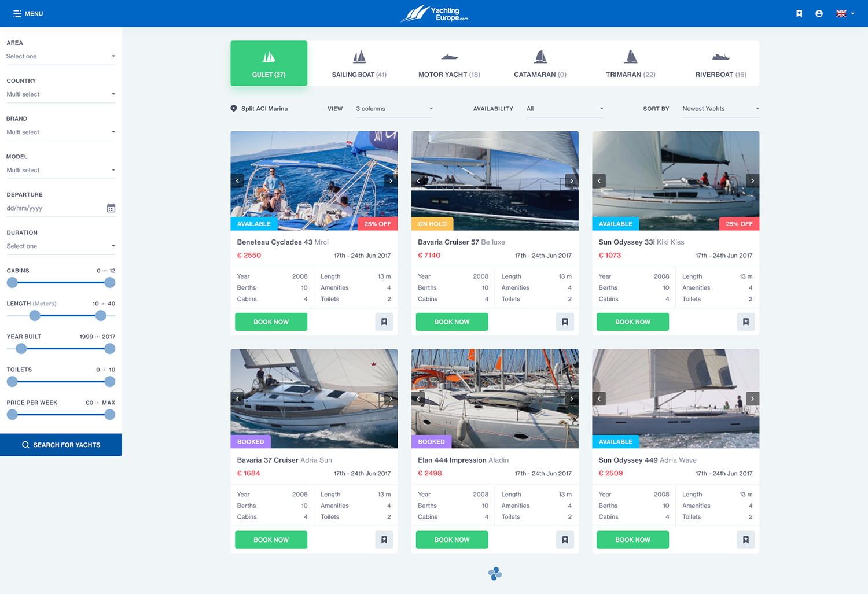Bookmark the Bavaria 37 Cruiser yacht
Screen dimensions: 868x594
(x=384, y=540)
